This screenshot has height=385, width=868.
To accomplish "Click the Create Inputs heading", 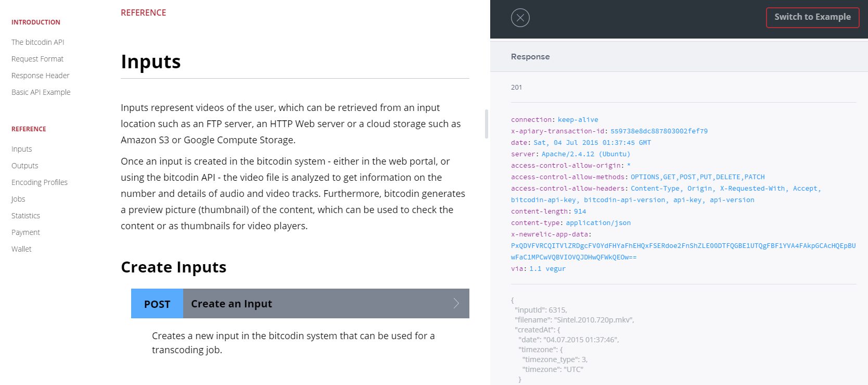I will [174, 267].
